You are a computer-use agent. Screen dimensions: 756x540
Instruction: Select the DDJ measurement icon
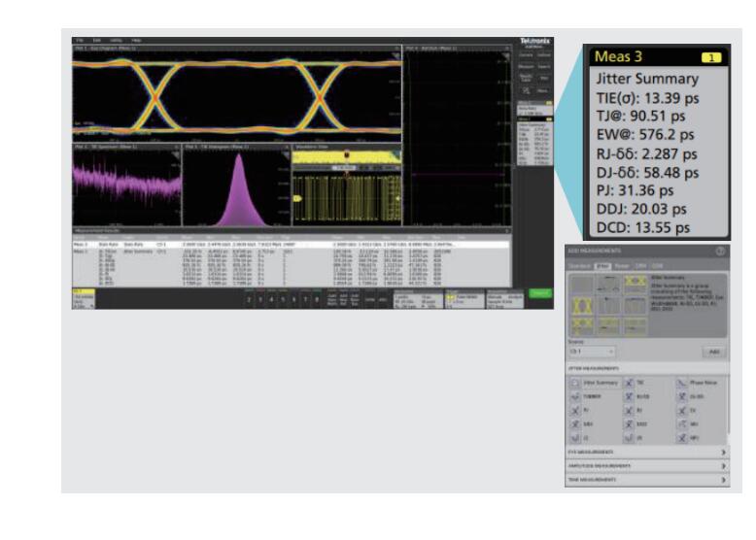point(574,424)
